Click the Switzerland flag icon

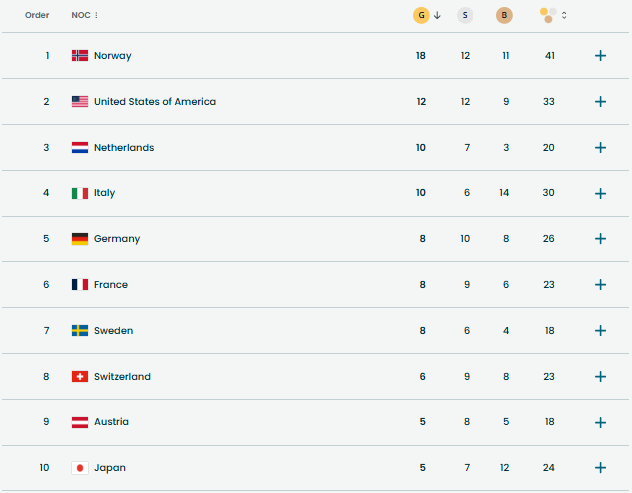tap(80, 377)
